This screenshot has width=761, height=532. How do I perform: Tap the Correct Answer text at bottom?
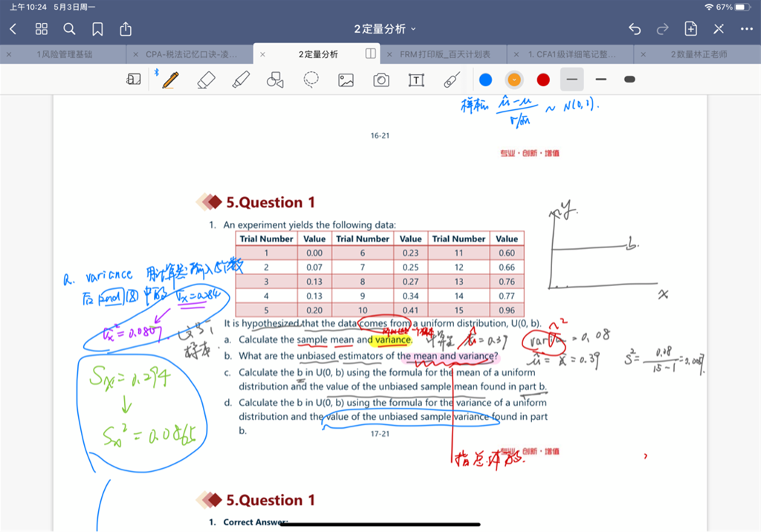[256, 522]
